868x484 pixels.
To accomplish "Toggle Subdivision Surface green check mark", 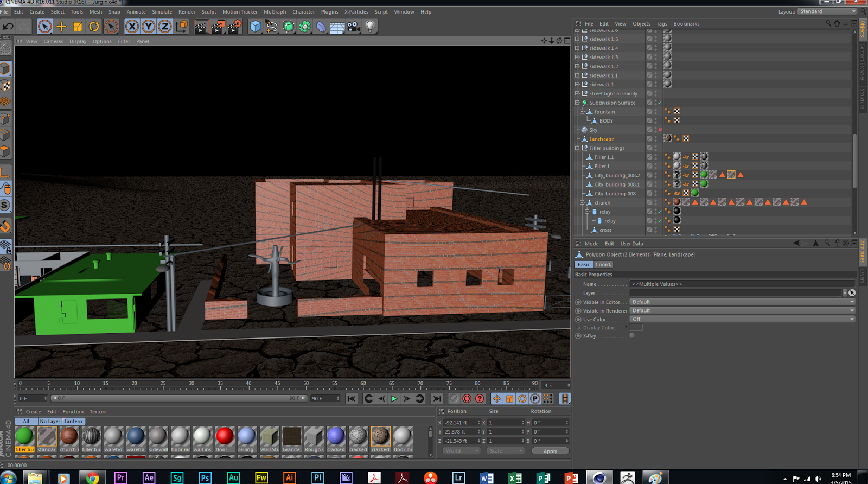I will (x=660, y=103).
